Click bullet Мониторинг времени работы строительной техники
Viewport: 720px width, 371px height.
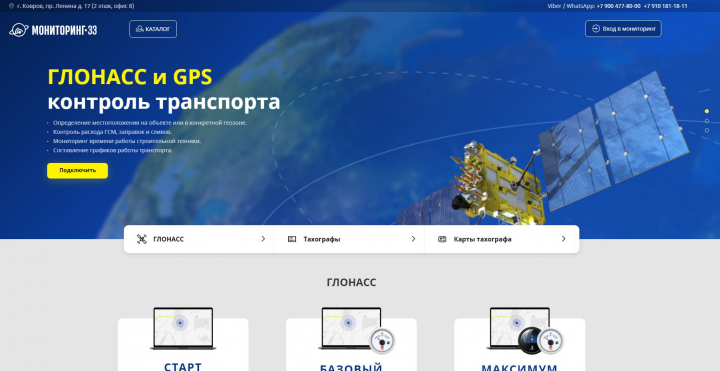click(127, 141)
